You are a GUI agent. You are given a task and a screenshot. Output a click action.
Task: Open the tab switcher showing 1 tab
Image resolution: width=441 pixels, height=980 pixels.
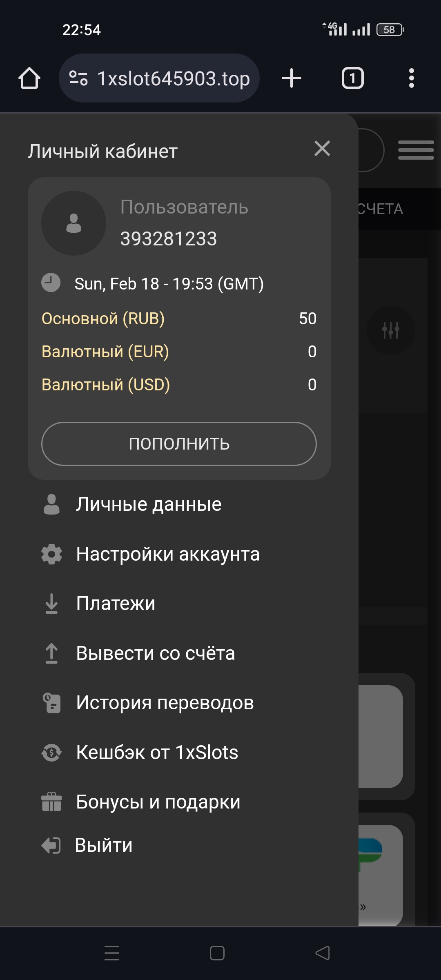coord(352,78)
